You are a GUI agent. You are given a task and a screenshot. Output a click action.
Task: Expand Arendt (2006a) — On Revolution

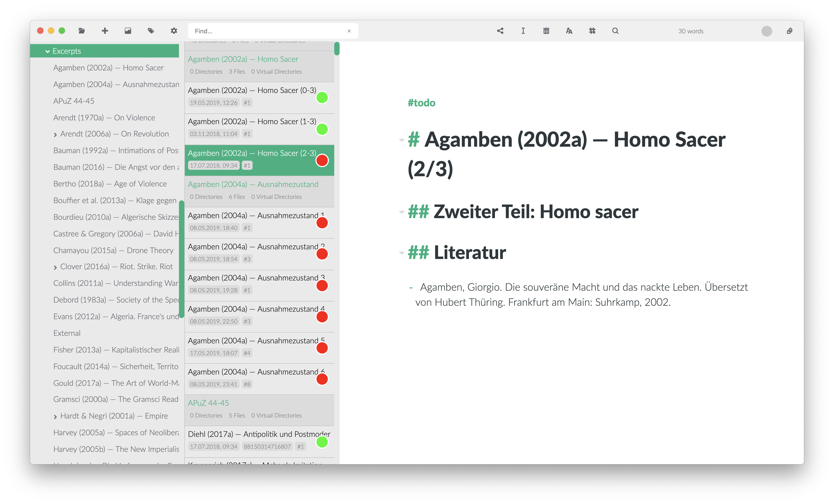(x=55, y=134)
